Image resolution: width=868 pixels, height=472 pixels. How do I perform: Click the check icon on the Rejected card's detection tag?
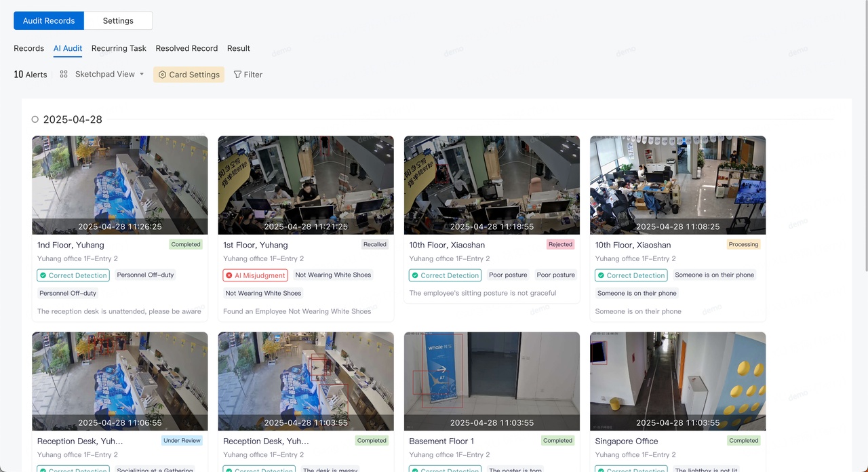415,275
